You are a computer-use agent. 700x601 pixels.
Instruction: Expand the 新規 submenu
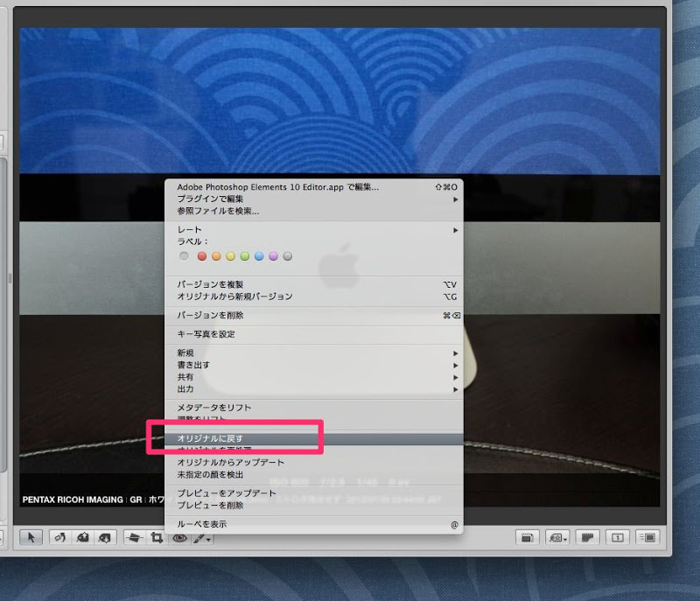coord(314,353)
